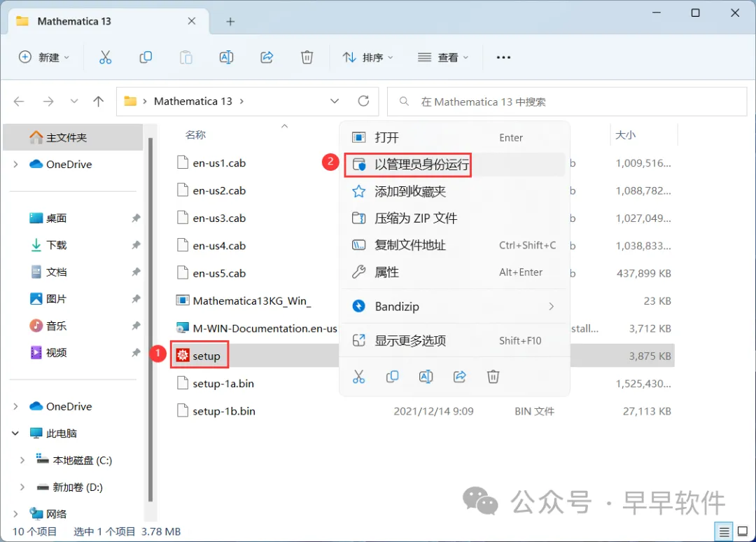Click the Copy icon in toolbar

point(146,57)
